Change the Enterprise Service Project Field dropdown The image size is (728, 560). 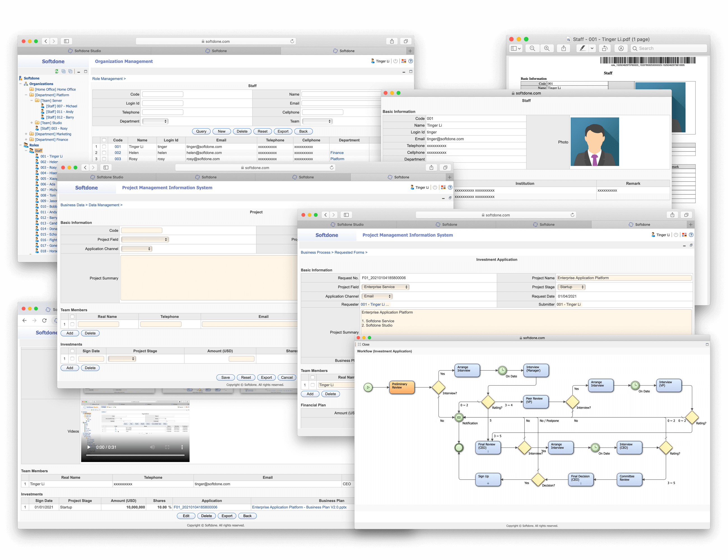pyautogui.click(x=385, y=287)
